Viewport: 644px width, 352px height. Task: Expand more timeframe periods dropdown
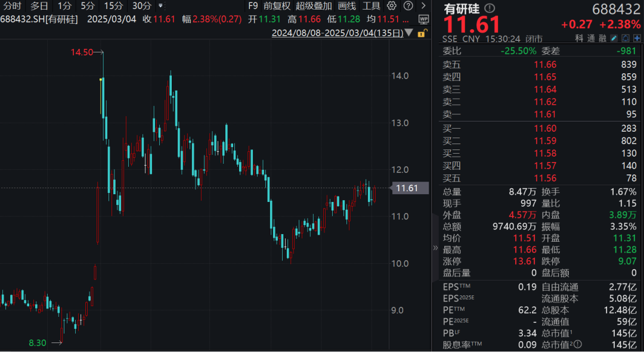pyautogui.click(x=160, y=6)
